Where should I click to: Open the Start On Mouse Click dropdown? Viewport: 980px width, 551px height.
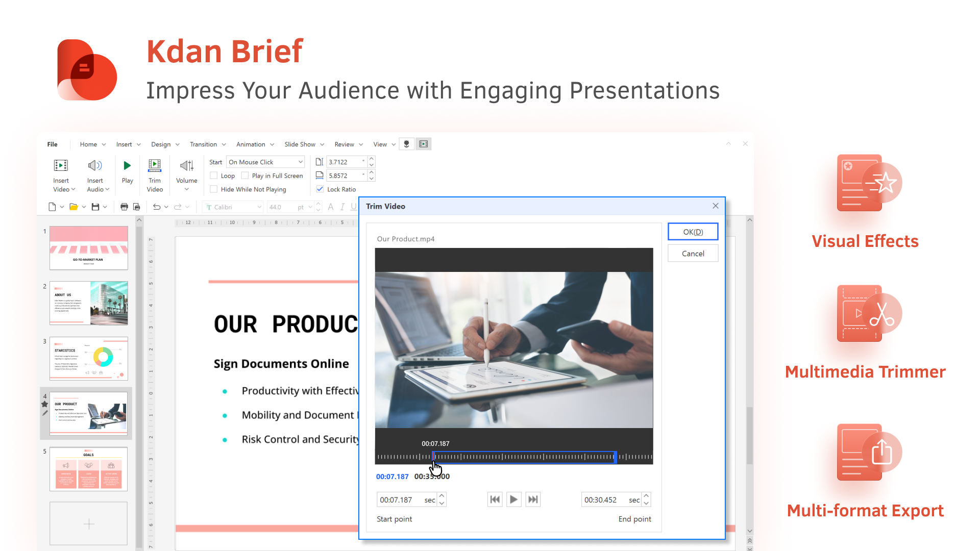coord(265,162)
